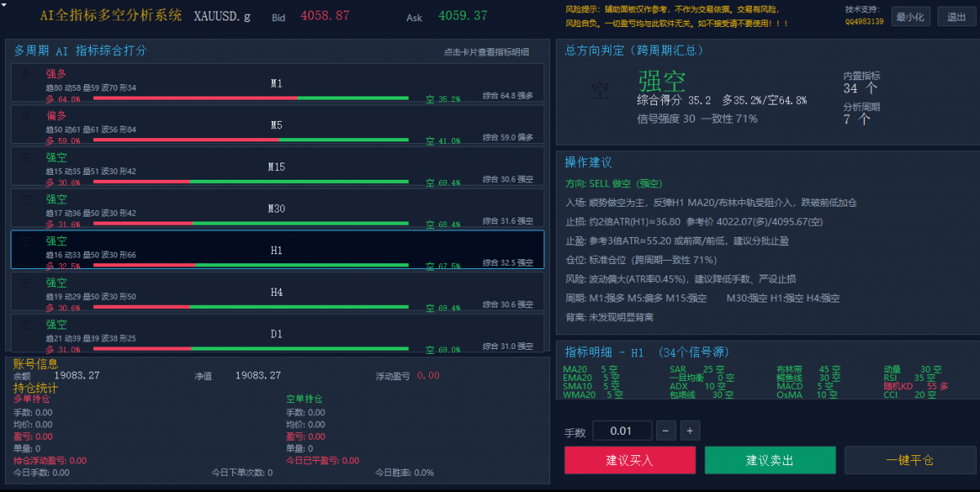Decrease lot size with minus button
The image size is (980, 492).
coord(665,431)
